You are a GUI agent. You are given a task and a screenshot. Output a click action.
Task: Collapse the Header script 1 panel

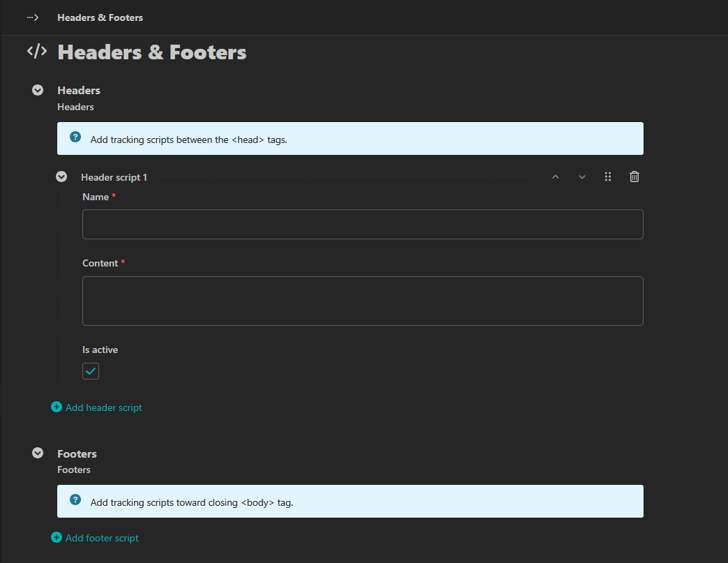[61, 177]
